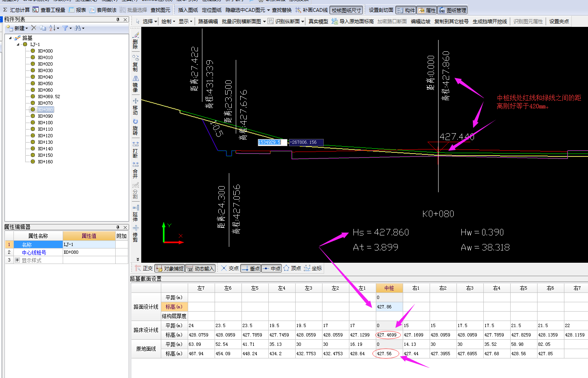Toggle 交点 intersection snap
Viewport: 588px width, 378px height.
pyautogui.click(x=230, y=268)
